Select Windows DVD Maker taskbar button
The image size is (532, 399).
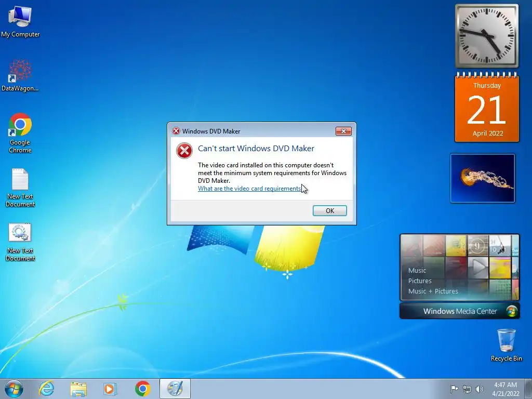click(x=175, y=389)
